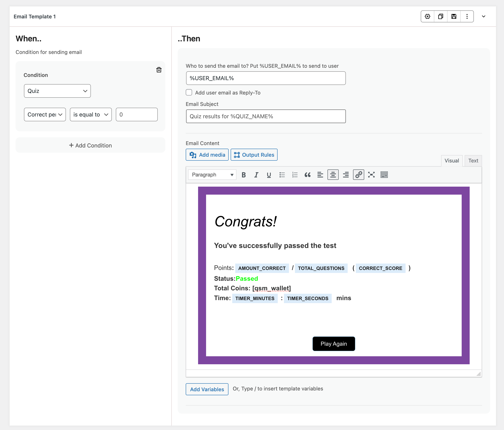Select the TIMER_MINUTES variable tag
The image size is (504, 430).
tap(255, 298)
